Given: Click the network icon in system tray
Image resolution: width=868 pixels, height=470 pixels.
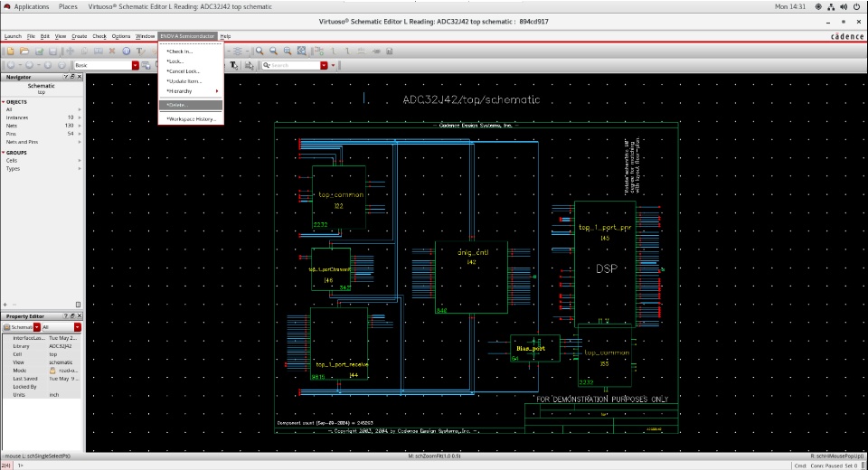Looking at the screenshot, I should tap(831, 6).
